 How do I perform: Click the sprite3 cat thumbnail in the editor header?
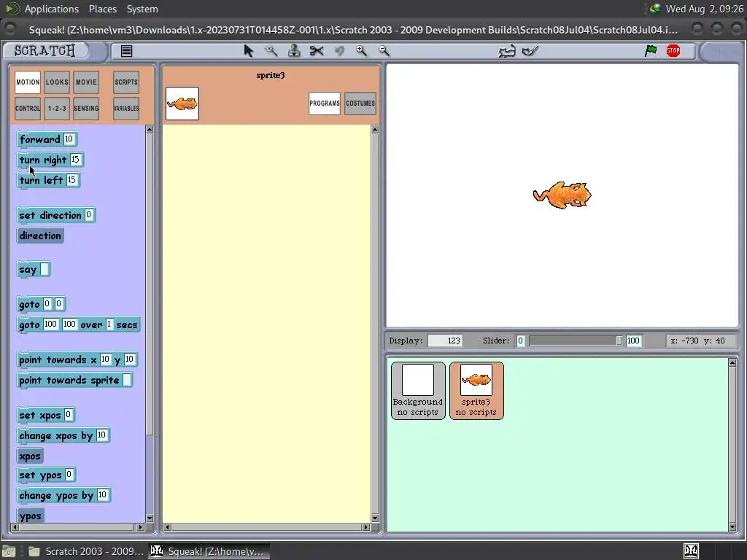182,104
